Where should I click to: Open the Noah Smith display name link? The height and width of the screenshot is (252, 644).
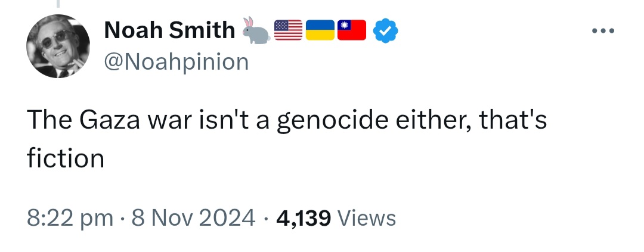(169, 30)
